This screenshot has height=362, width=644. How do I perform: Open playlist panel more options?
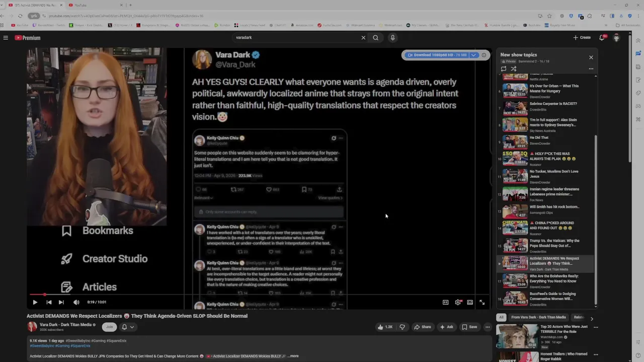[591, 69]
